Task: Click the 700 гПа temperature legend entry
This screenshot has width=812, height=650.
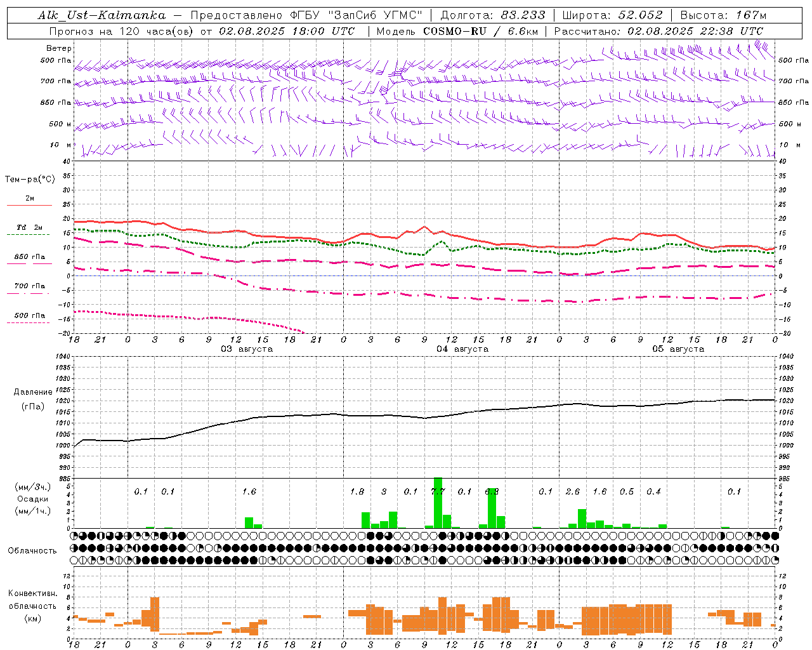Action: pos(30,286)
